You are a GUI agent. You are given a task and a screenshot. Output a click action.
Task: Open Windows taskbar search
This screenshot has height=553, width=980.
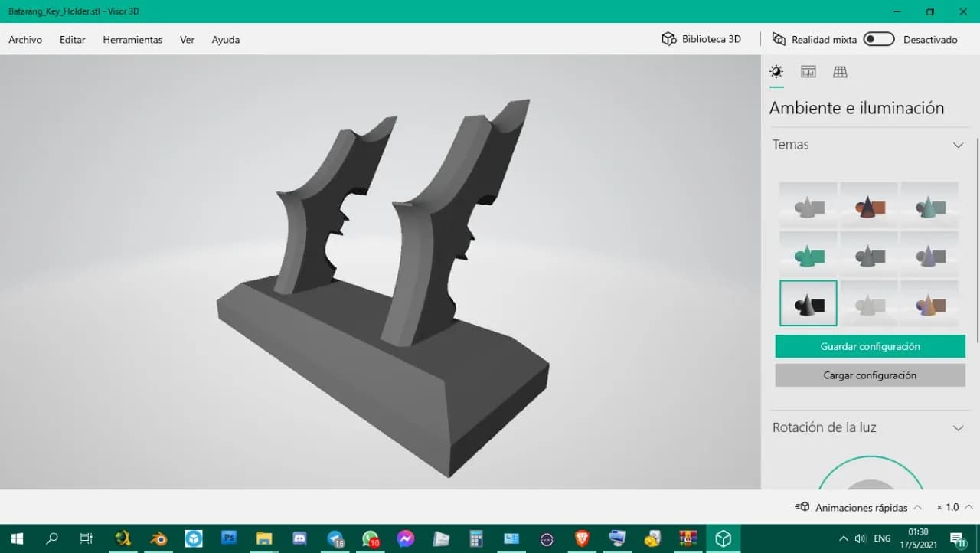tap(52, 538)
